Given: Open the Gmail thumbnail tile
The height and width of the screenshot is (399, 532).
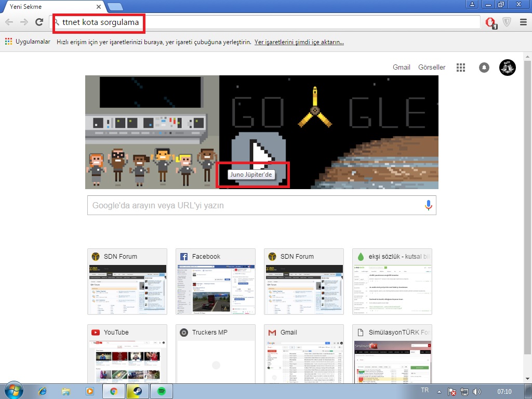Looking at the screenshot, I should [x=304, y=354].
